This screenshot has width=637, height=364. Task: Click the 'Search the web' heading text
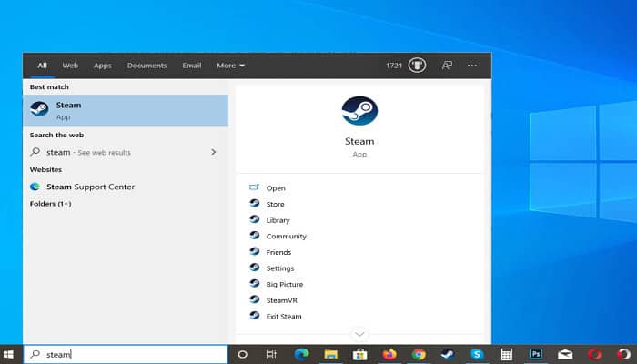(56, 135)
